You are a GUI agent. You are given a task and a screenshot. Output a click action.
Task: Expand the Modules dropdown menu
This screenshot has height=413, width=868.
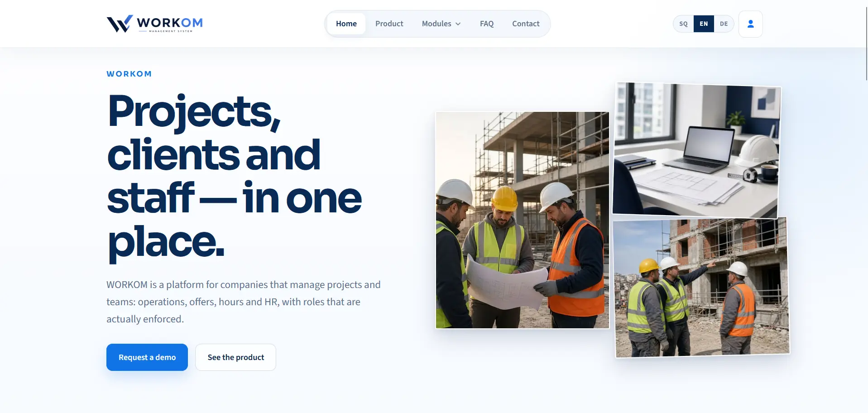pos(441,24)
